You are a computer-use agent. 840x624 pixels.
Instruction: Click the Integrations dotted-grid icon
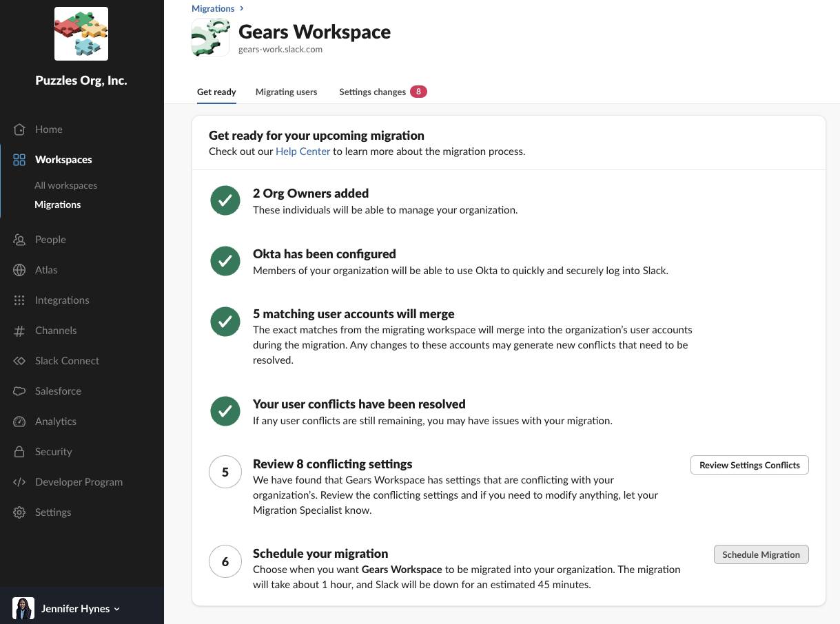pyautogui.click(x=19, y=300)
